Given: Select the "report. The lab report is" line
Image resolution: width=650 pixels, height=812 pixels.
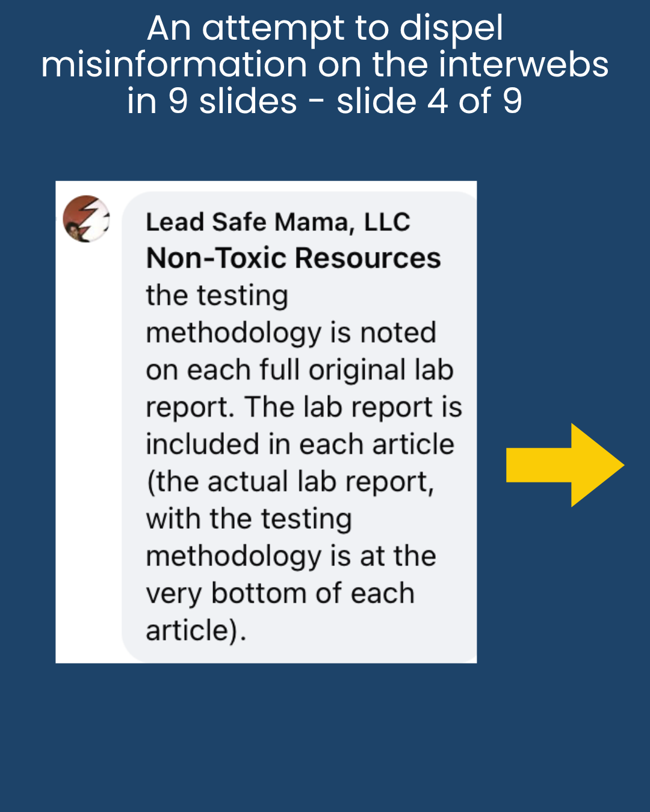Looking at the screenshot, I should click(304, 407).
